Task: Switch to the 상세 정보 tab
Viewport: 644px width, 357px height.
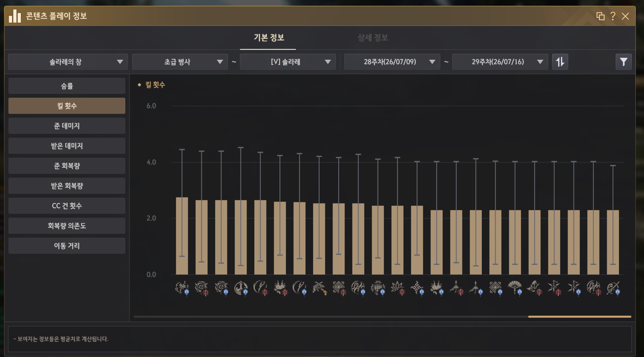Action: (x=373, y=38)
